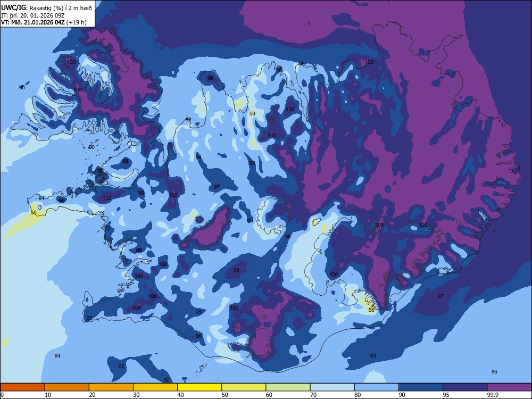
Task: Click the '84' value over the southwest sea
Action: tap(57, 355)
